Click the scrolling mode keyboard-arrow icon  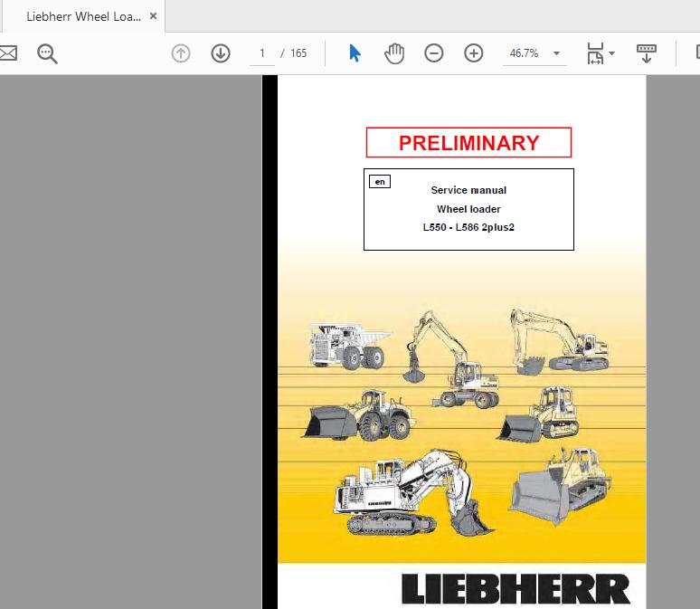pos(646,53)
